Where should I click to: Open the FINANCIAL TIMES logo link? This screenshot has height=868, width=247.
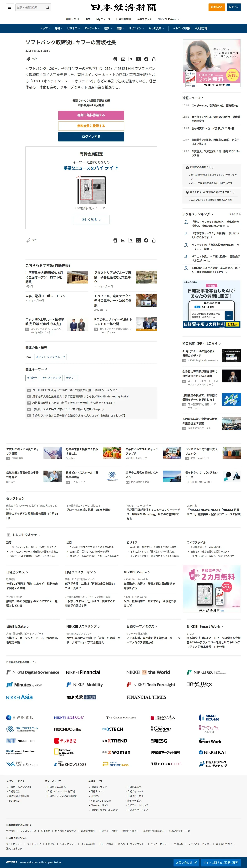(x=146, y=697)
